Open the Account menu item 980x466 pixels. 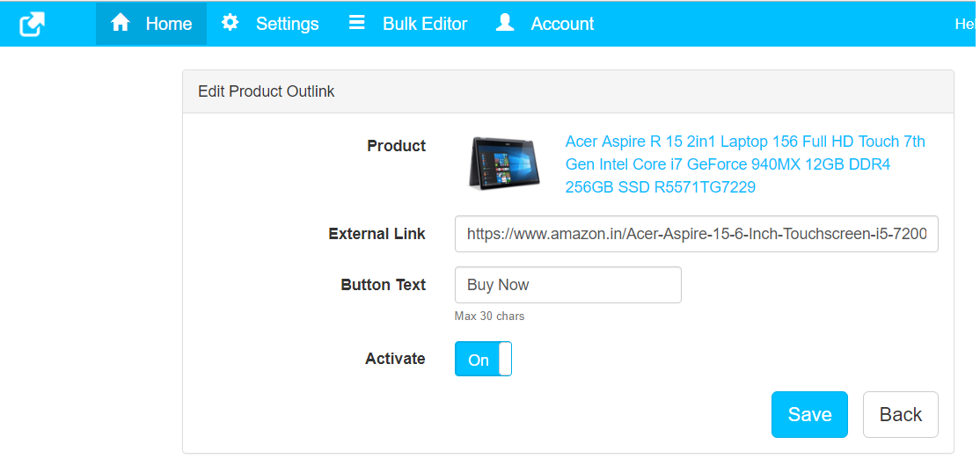(x=545, y=24)
